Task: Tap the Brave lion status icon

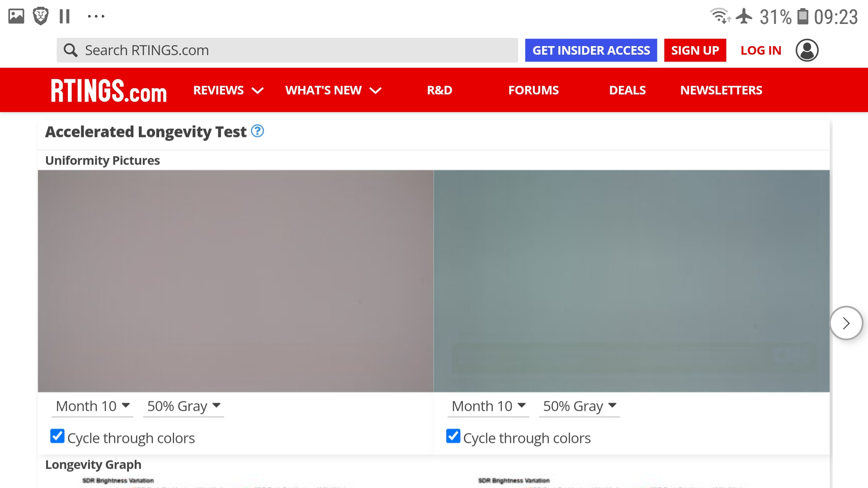Action: click(x=41, y=16)
